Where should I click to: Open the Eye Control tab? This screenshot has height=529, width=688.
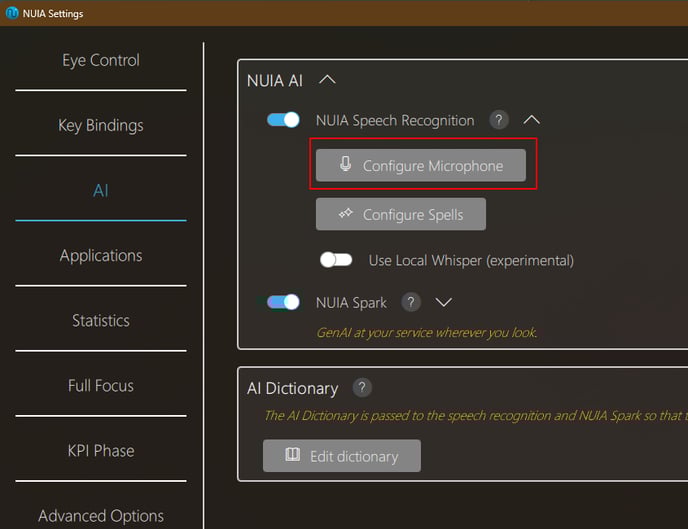101,61
